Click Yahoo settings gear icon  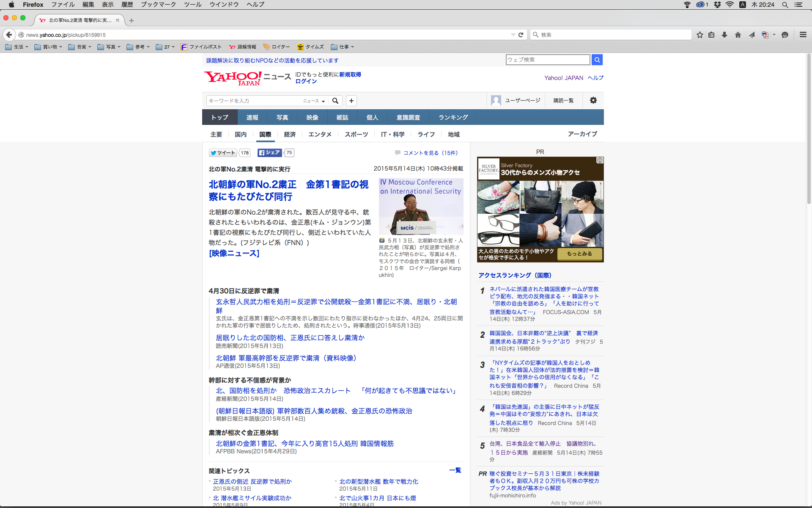[593, 100]
